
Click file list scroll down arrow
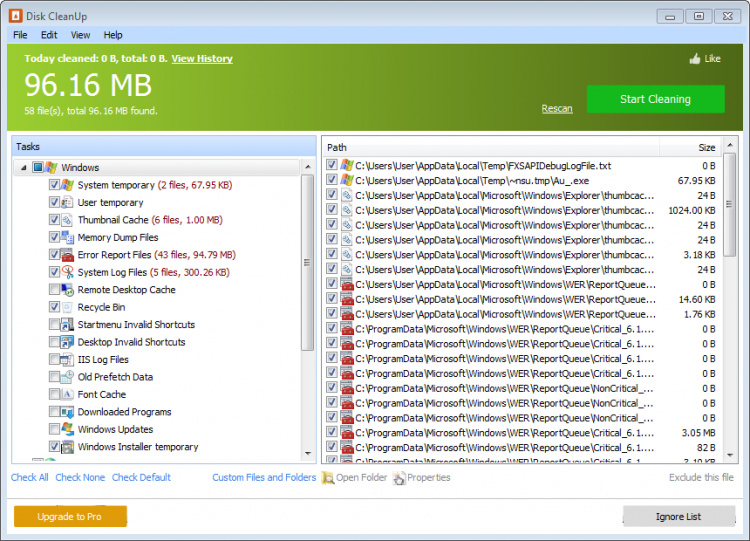(729, 455)
